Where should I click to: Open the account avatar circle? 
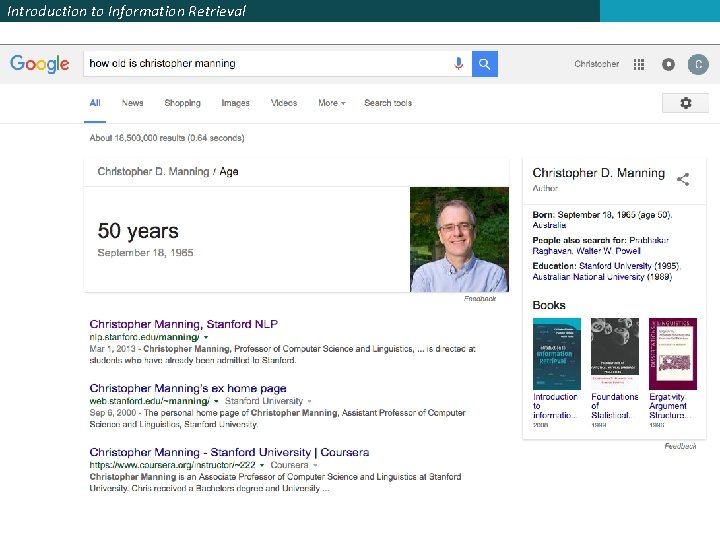[x=698, y=64]
